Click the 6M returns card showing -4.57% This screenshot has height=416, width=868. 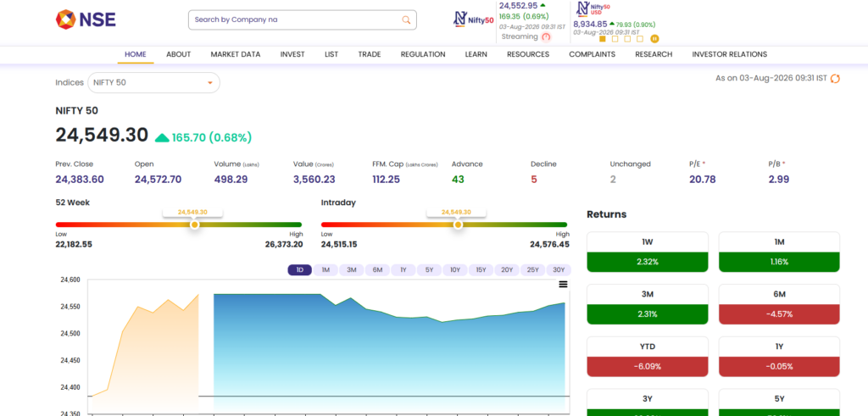780,304
